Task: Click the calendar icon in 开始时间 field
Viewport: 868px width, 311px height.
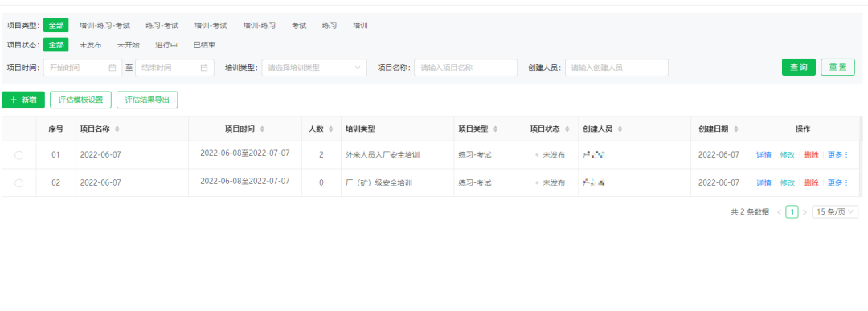Action: [x=113, y=68]
